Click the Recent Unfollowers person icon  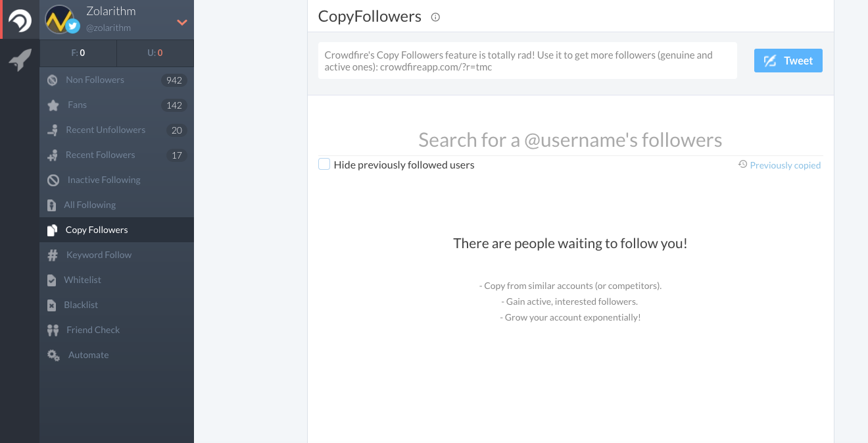tap(53, 130)
